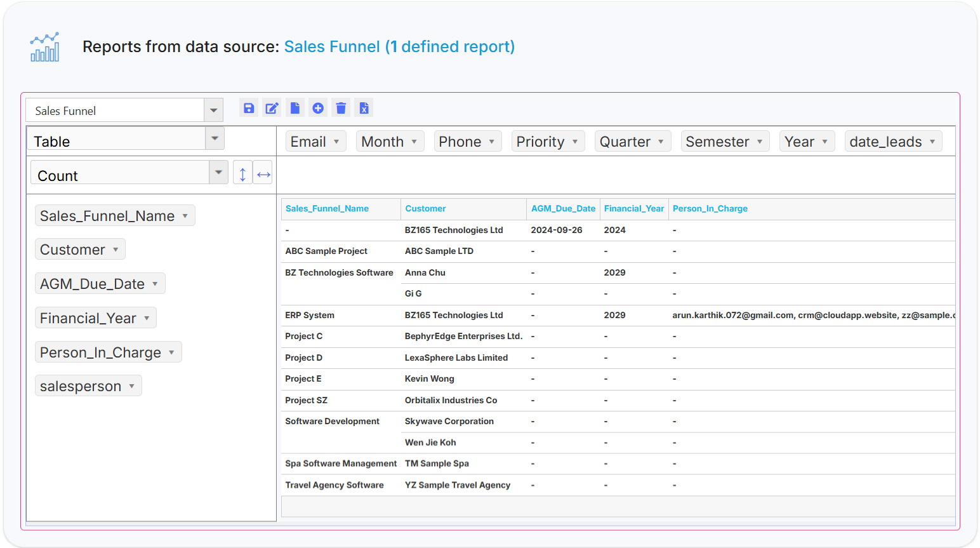The image size is (980, 548).
Task: Open the Priority field filter arrow
Action: point(575,142)
